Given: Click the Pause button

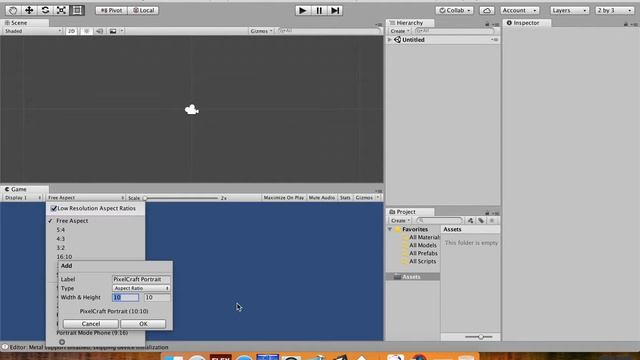Looking at the screenshot, I should coord(319,10).
